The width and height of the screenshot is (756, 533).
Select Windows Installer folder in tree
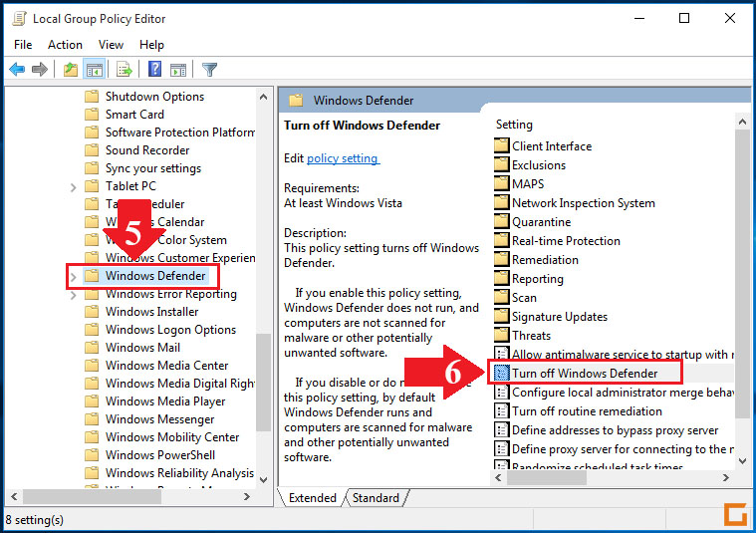(141, 312)
